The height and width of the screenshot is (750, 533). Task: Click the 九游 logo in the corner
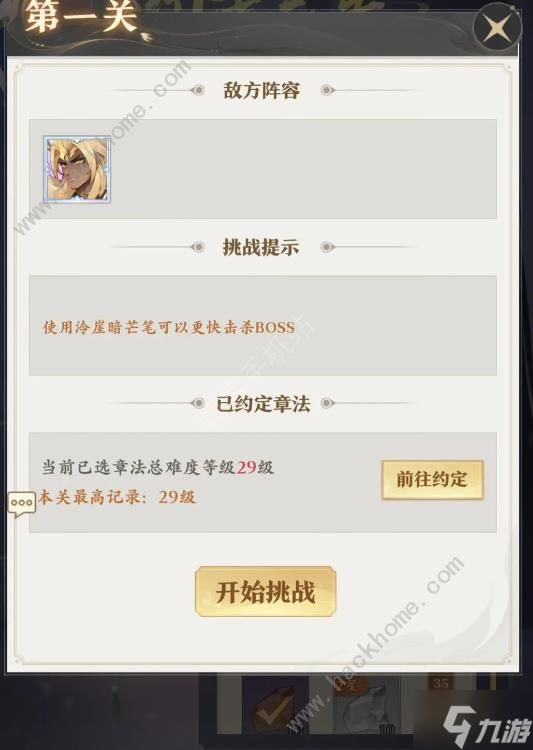tap(486, 726)
